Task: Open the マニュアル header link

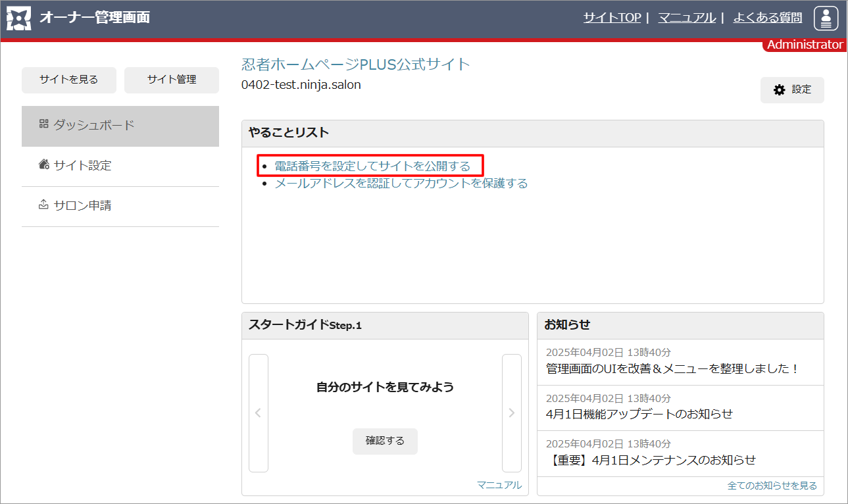Action: coord(686,18)
